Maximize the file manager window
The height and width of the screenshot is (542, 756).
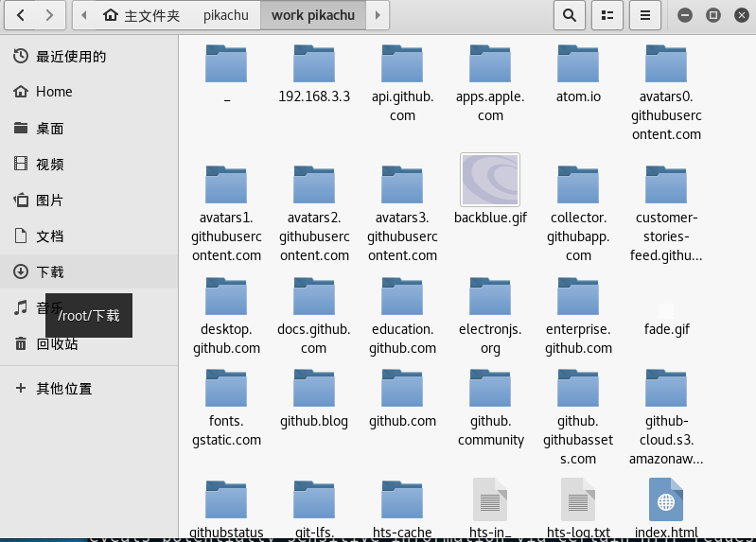tap(713, 15)
